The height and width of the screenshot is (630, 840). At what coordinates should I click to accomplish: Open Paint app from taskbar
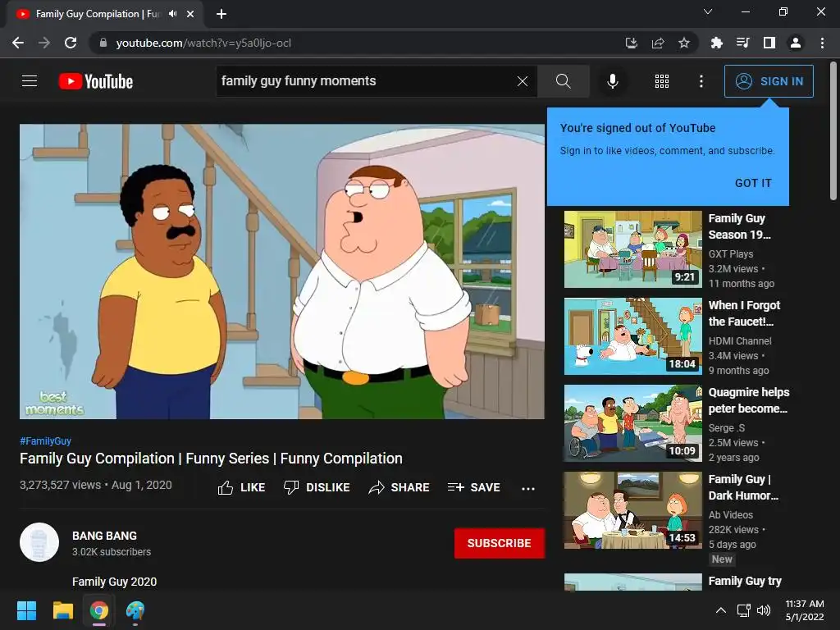pos(135,610)
